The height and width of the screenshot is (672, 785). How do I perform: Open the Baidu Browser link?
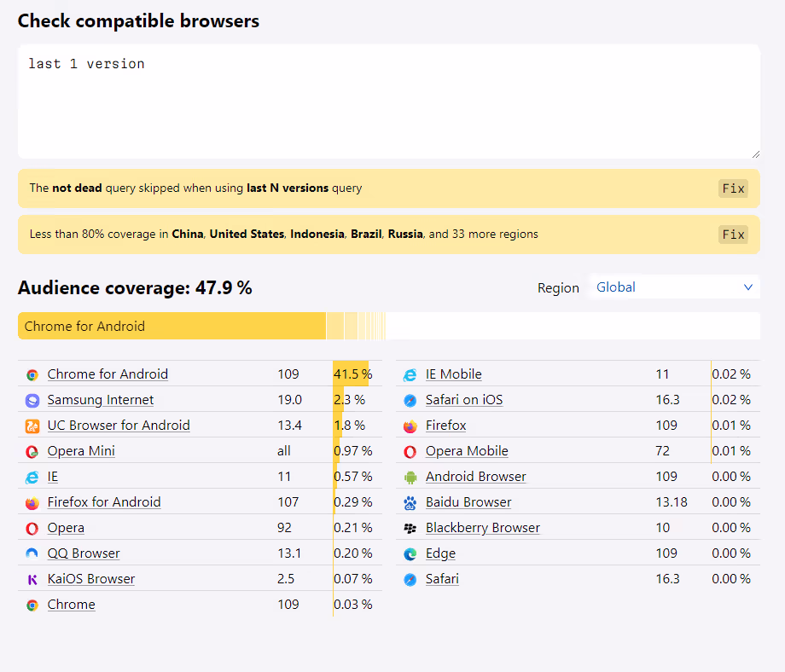click(x=468, y=502)
